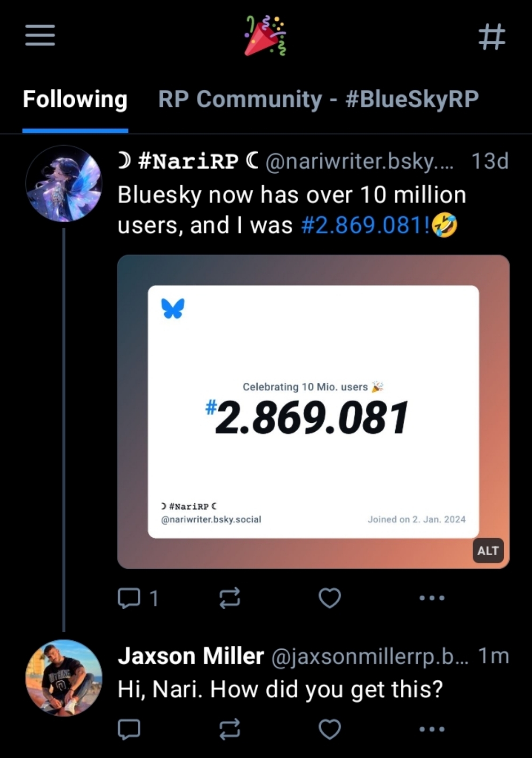Screen dimensions: 532x758
Task: Open the #2.869.081 hashtag link
Action: click(x=365, y=225)
